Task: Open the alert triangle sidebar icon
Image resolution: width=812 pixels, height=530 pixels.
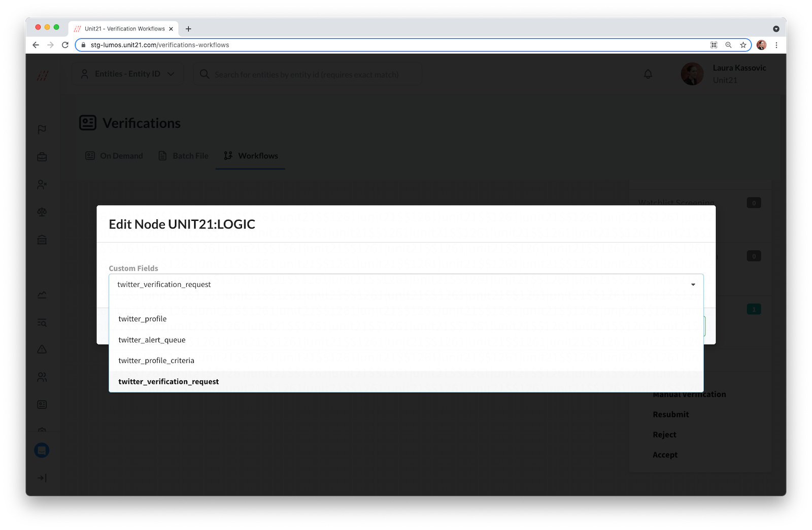Action: coord(42,349)
